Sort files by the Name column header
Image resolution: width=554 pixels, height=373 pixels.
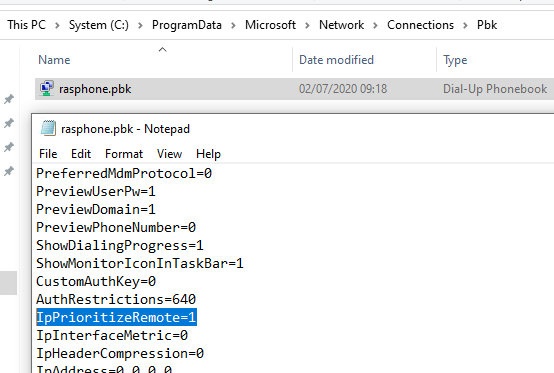54,60
